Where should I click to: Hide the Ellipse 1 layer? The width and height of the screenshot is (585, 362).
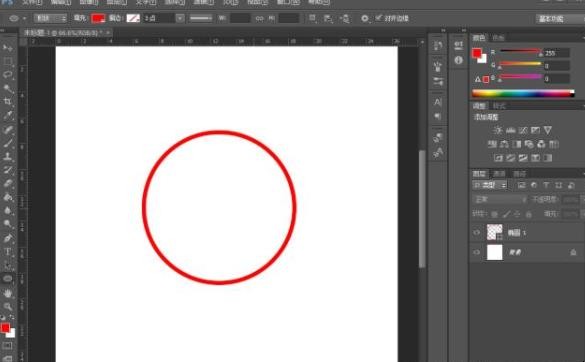coord(477,233)
